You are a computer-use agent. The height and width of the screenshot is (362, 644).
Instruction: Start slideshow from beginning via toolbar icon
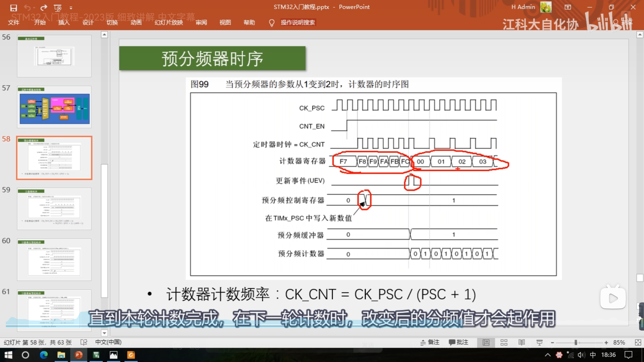click(58, 8)
